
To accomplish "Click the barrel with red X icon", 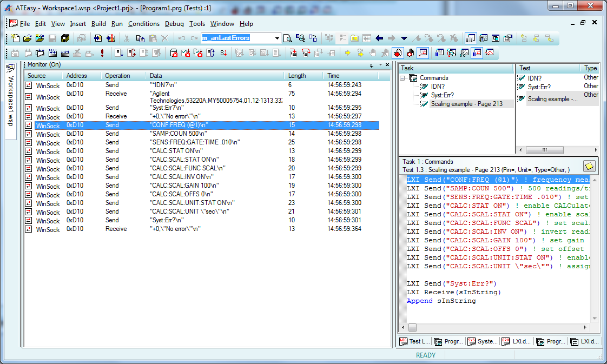I will (x=174, y=52).
